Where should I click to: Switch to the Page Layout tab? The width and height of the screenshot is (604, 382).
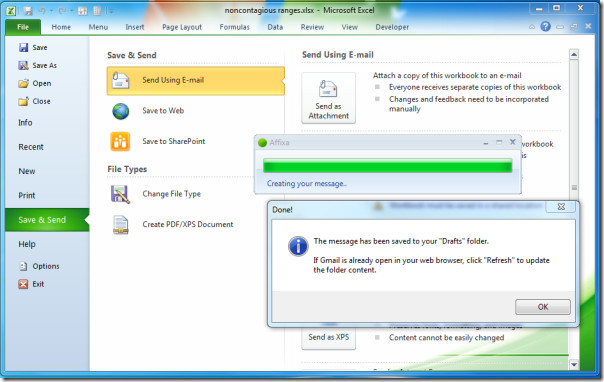point(182,27)
